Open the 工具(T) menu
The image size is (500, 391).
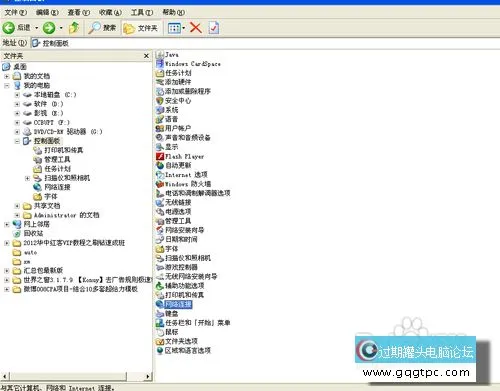[142, 12]
